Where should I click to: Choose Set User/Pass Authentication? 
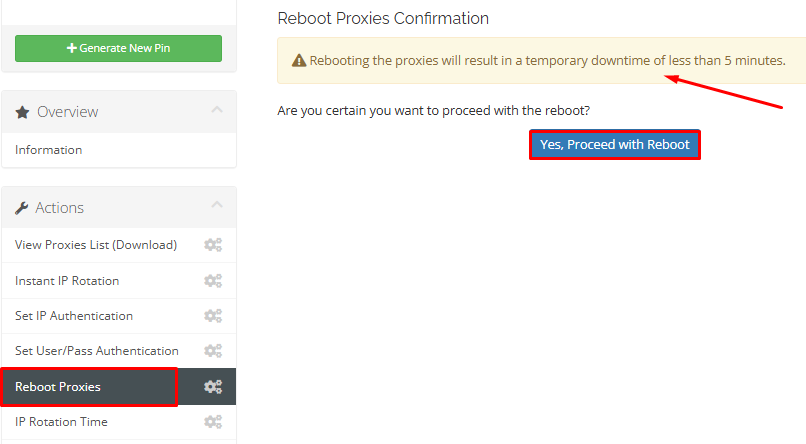click(x=97, y=351)
